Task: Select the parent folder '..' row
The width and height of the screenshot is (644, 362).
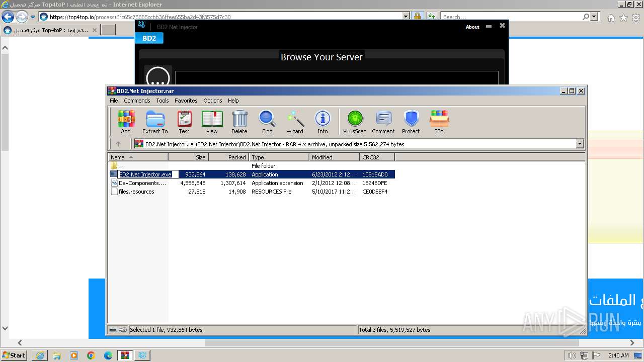Action: 252,166
